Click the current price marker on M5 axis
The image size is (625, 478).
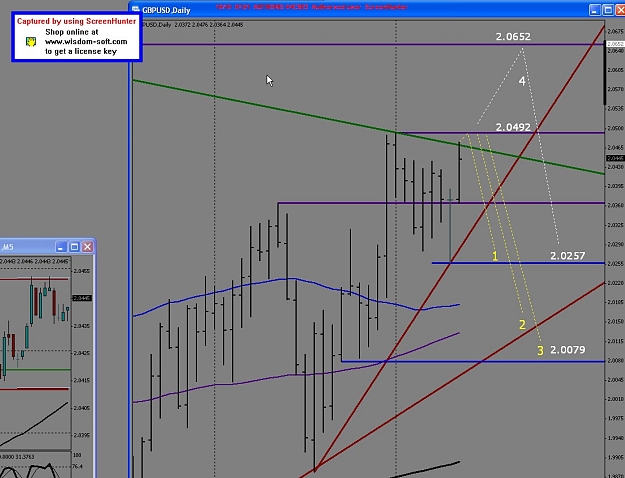point(82,298)
